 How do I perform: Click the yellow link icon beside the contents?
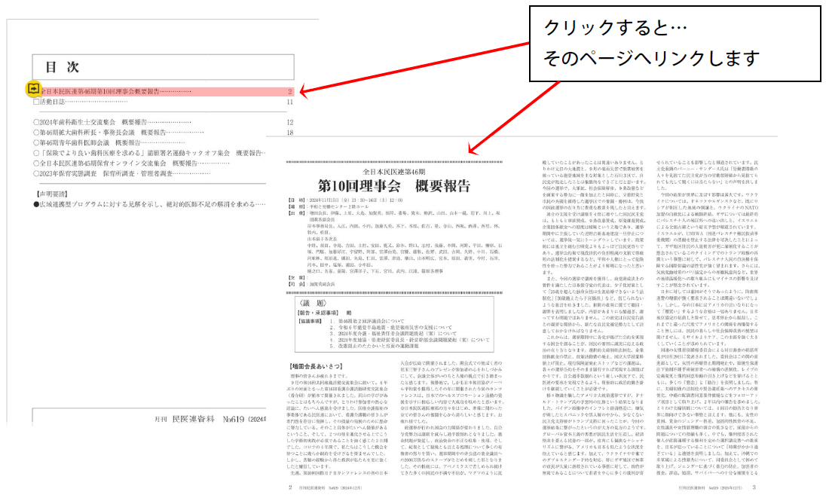[34, 89]
